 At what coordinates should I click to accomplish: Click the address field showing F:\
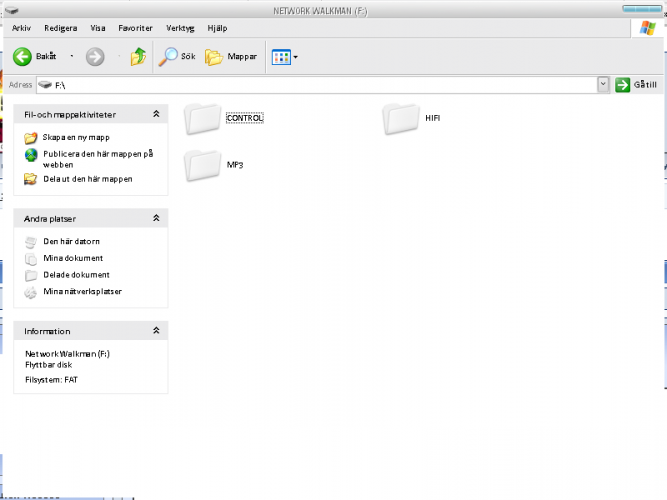[x=320, y=86]
